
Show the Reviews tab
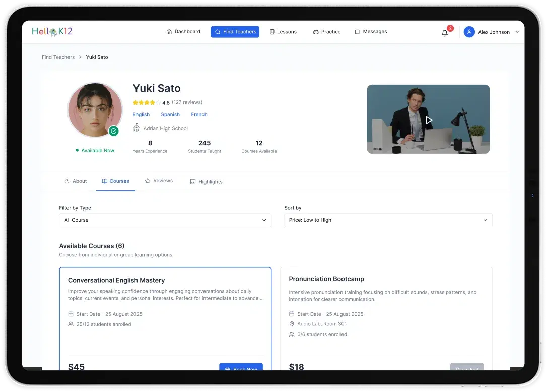pyautogui.click(x=159, y=181)
